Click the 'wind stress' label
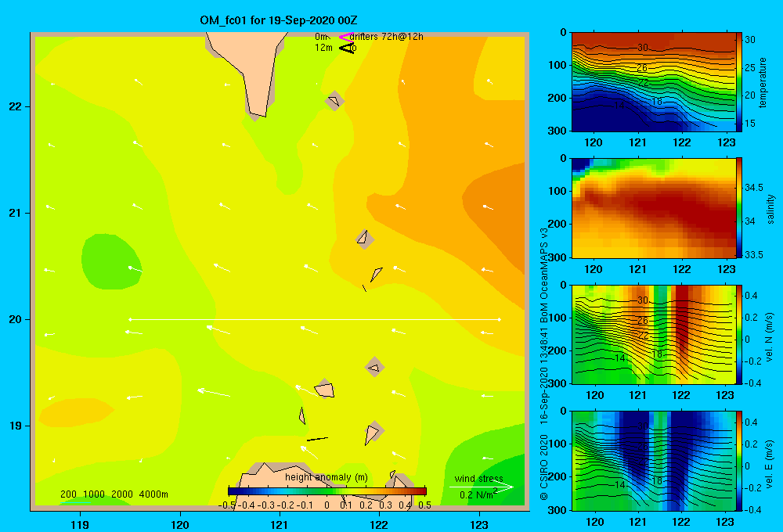This screenshot has height=532, width=783. [x=478, y=478]
